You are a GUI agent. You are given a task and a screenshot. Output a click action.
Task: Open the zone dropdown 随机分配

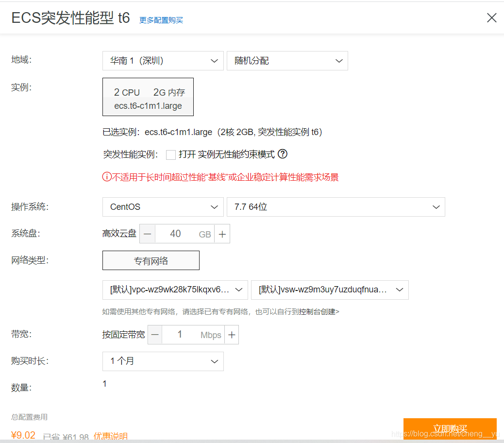coord(287,61)
